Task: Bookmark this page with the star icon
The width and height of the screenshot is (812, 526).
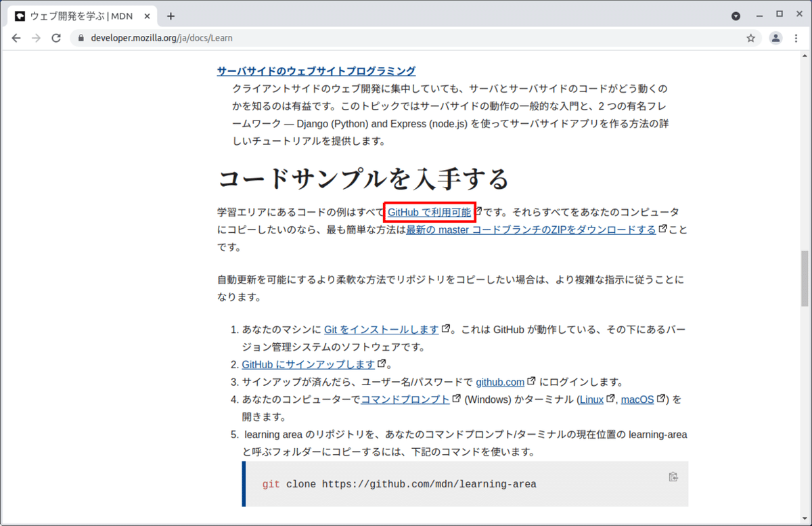Action: click(750, 39)
